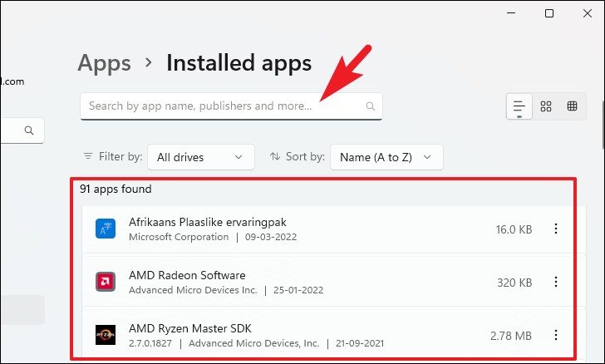This screenshot has width=605, height=364.
Task: Go back to Apps breadcrumb
Action: 104,62
